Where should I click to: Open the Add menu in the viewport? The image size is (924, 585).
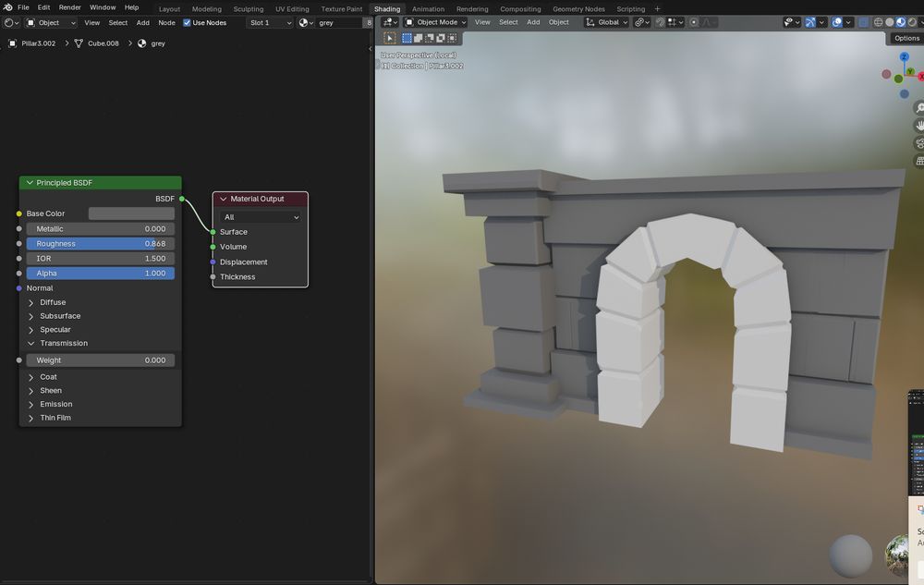(x=532, y=21)
